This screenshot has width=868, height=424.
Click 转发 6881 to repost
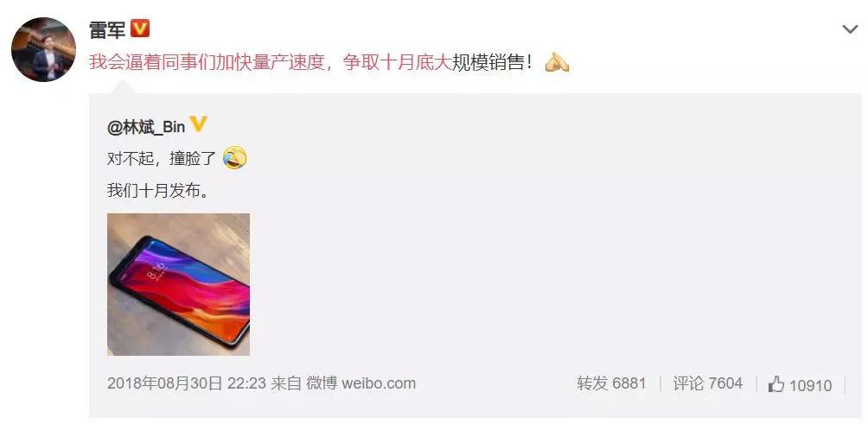(612, 383)
